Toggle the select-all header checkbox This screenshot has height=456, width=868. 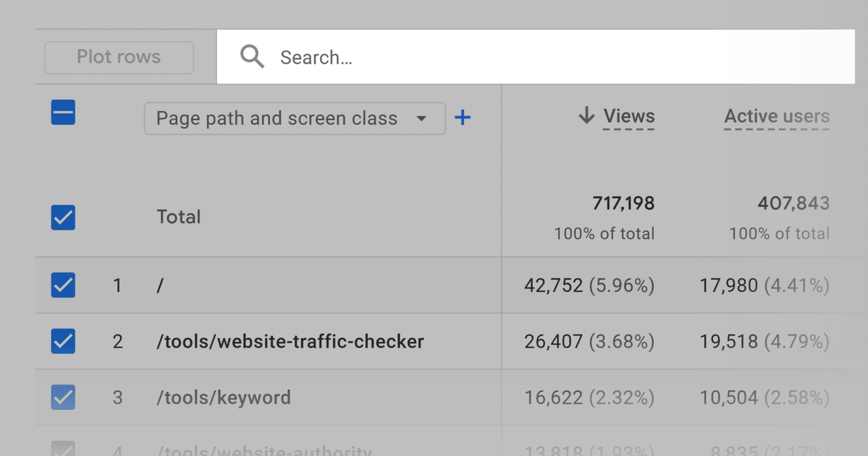pos(63,112)
